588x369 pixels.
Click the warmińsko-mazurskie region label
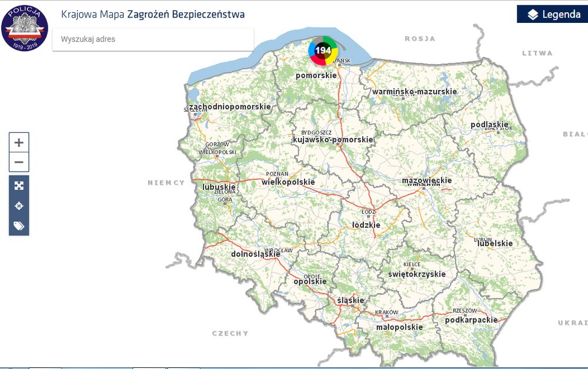[x=415, y=92]
